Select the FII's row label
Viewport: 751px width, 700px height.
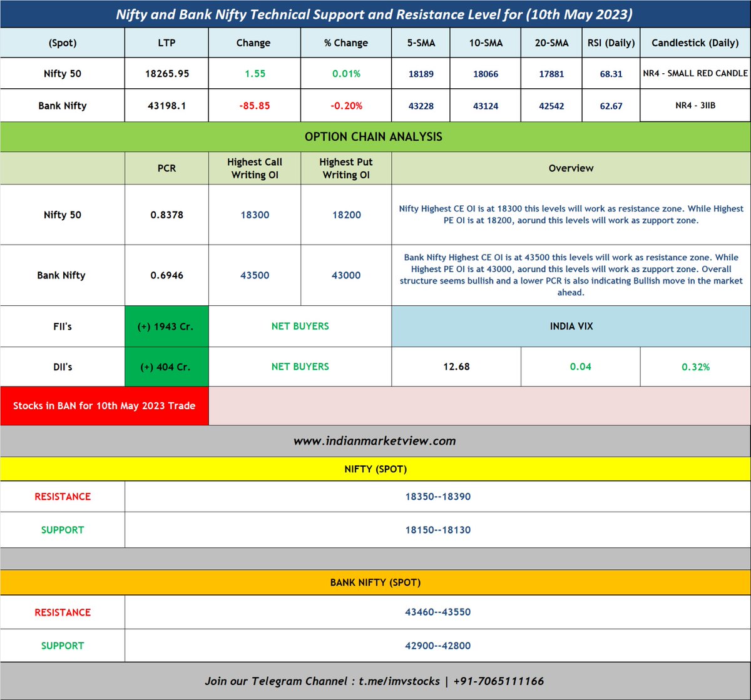click(62, 327)
